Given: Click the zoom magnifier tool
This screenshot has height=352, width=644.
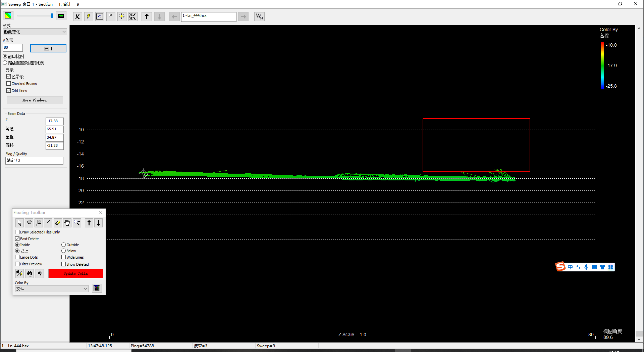Looking at the screenshot, I should [x=77, y=223].
